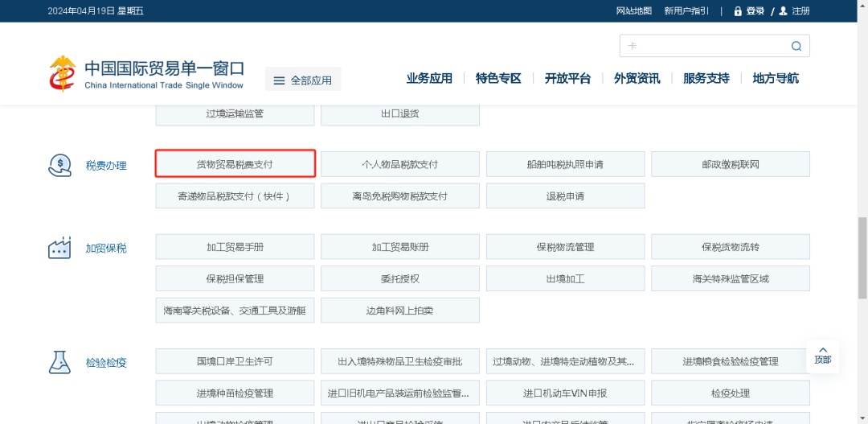Open 保税货物流转

[731, 247]
